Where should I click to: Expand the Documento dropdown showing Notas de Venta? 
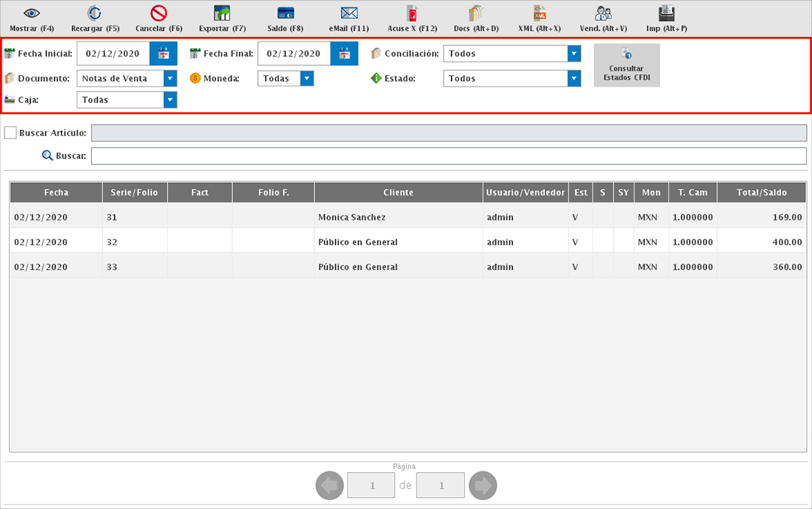(171, 78)
